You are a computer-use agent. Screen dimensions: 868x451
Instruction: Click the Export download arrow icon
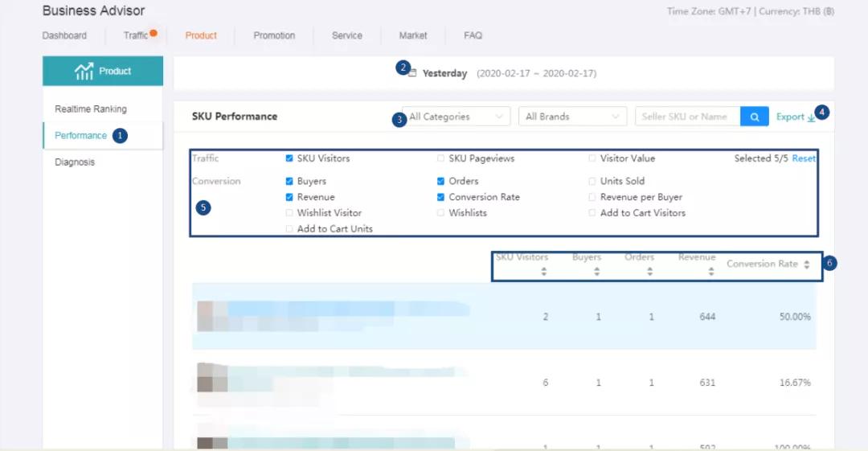coord(811,117)
